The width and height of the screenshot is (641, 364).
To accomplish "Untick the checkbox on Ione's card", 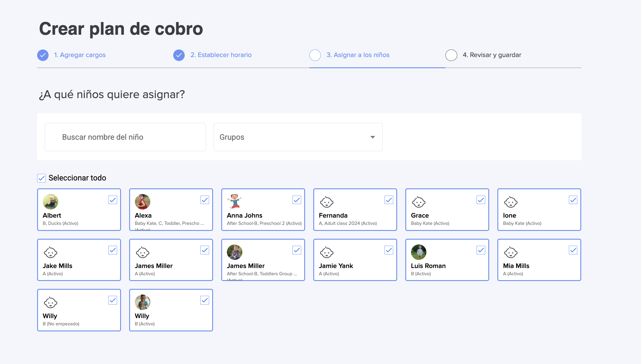I will [x=573, y=200].
